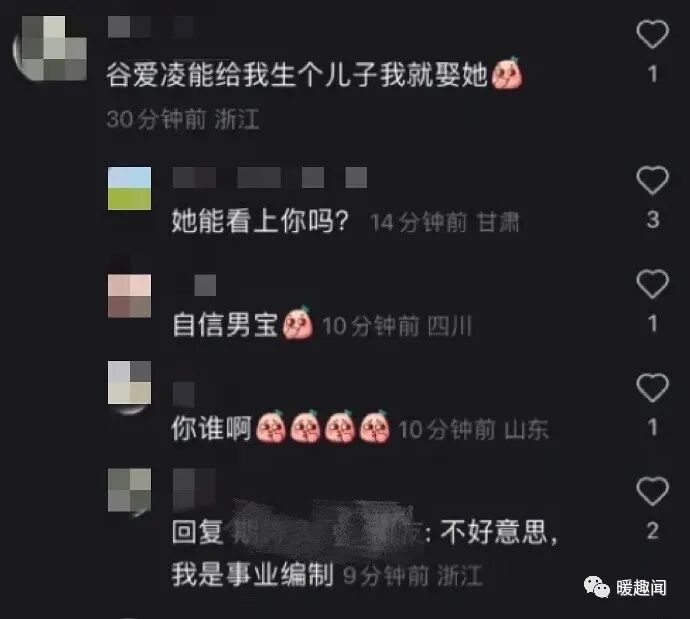Open the WeChat logo watermark

(596, 587)
